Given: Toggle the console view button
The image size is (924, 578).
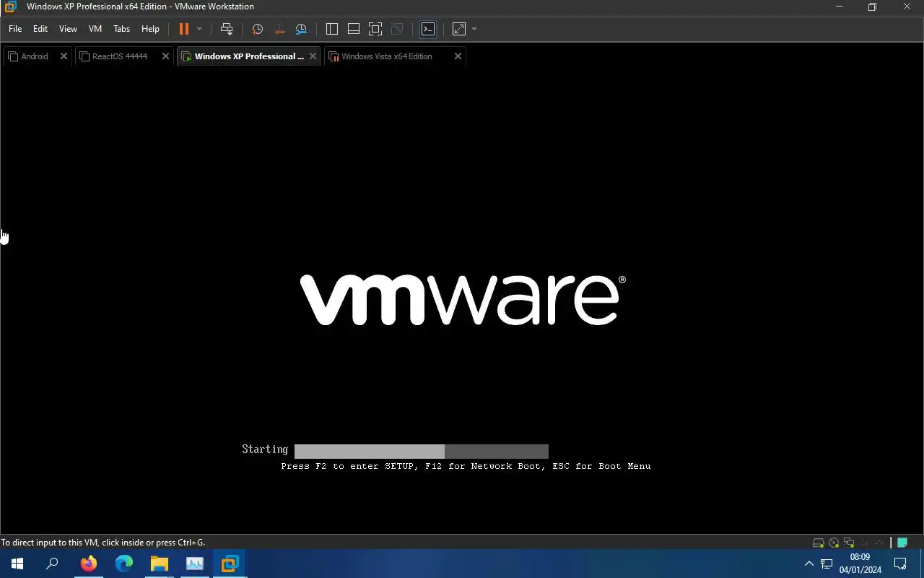Looking at the screenshot, I should click(x=428, y=29).
